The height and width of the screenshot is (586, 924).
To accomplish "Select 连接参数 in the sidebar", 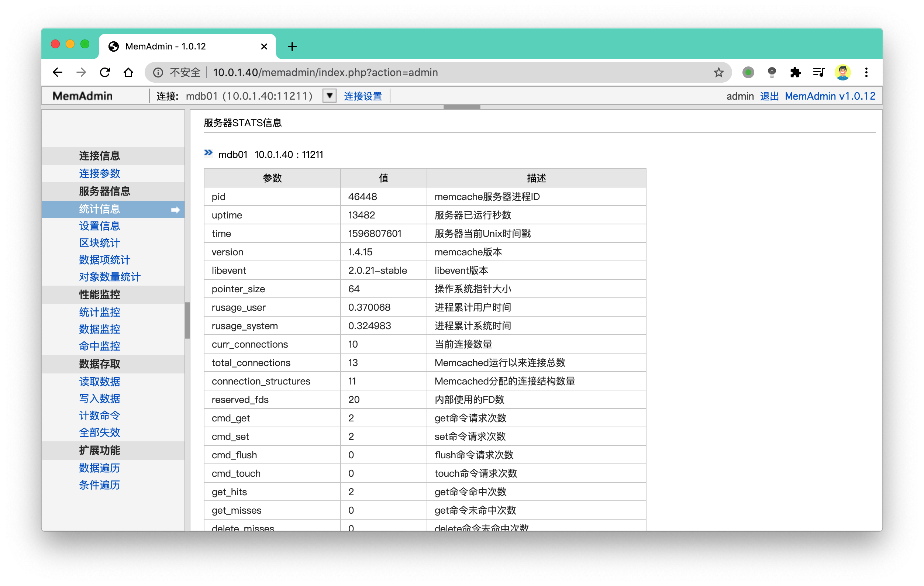I will [99, 173].
